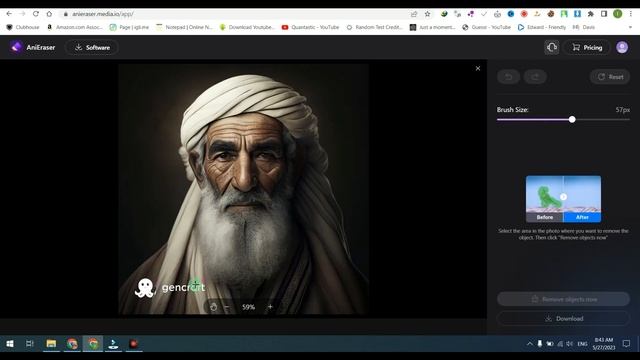Open the Random Test Credit bookmark
Screen dimensions: 640x360
[375, 27]
